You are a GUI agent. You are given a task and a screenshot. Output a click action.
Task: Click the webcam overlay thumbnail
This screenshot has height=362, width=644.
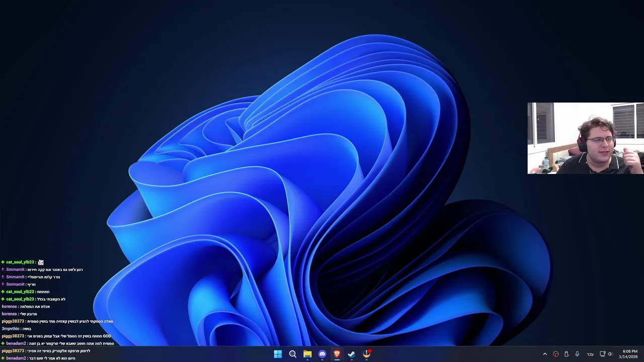pos(586,138)
